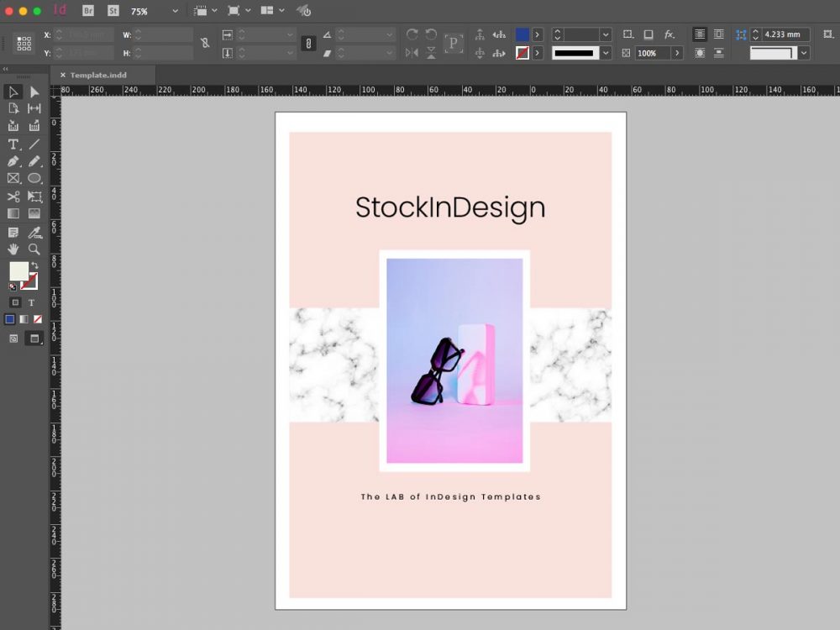Click rotate 90 degrees clockwise icon

tap(412, 34)
